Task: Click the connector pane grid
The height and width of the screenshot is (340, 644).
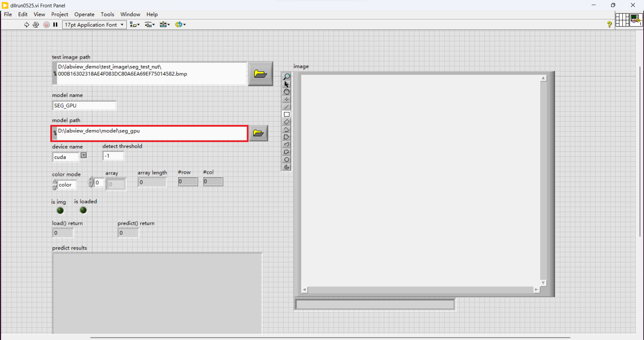Action: pos(622,20)
